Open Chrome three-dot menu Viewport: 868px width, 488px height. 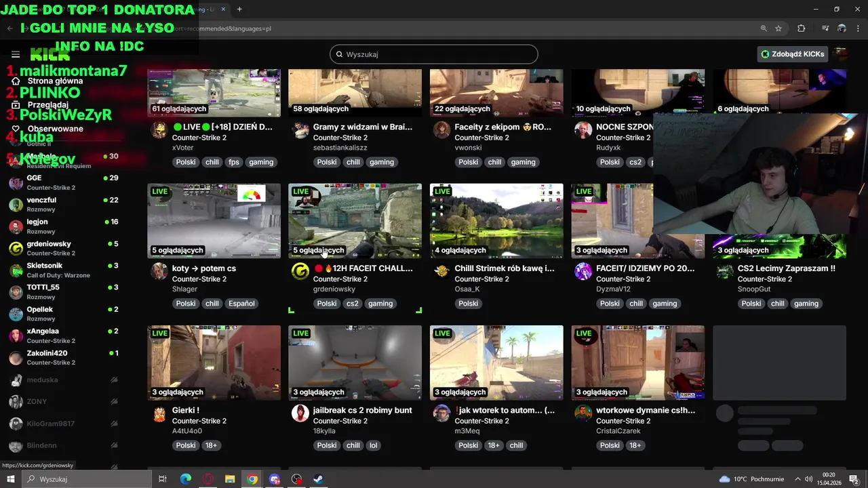(858, 28)
